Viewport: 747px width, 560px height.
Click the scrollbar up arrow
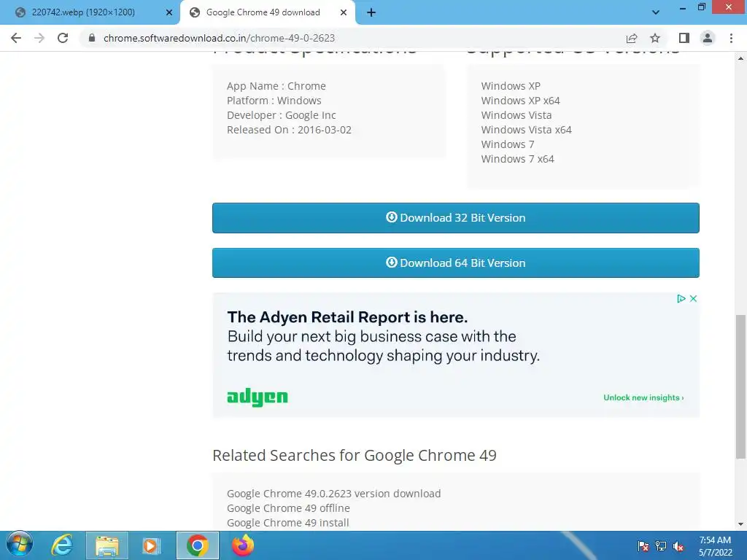pyautogui.click(x=740, y=58)
